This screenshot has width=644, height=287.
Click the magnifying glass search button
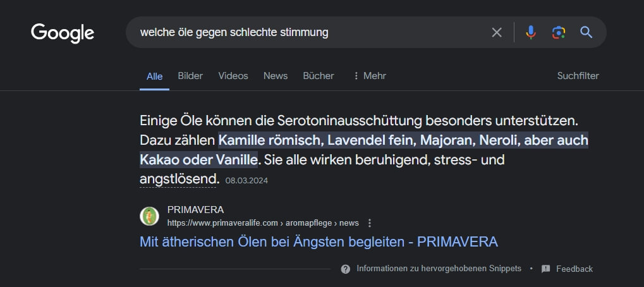point(586,32)
